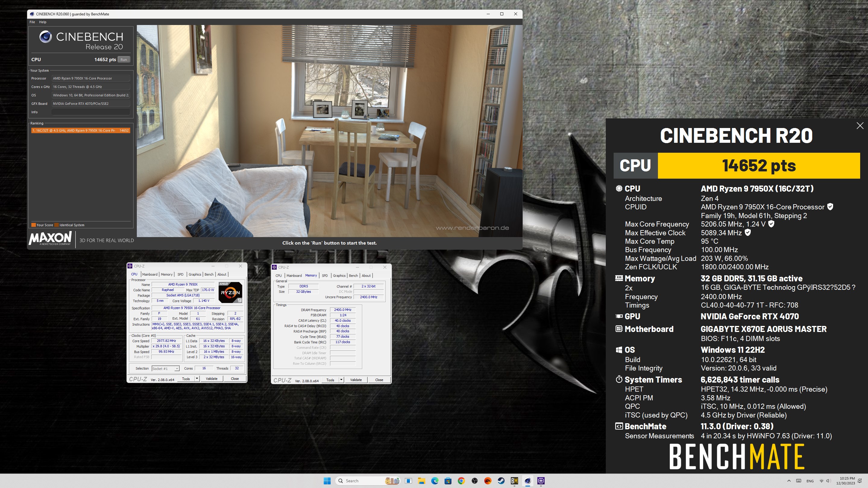Viewport: 868px width, 488px height.
Task: Click the shield beside Max Core Frequency value
Action: pos(771,224)
